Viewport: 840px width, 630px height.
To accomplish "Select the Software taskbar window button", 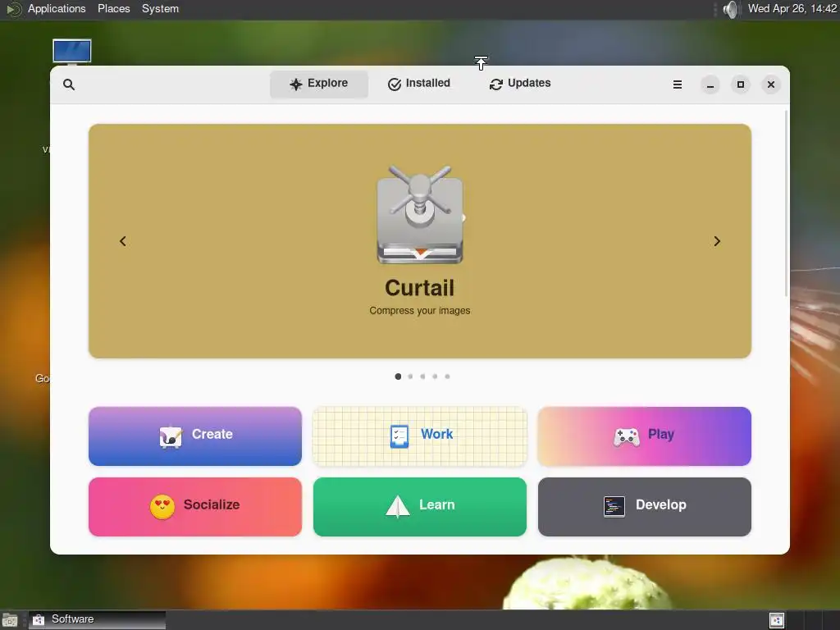I will [x=97, y=620].
